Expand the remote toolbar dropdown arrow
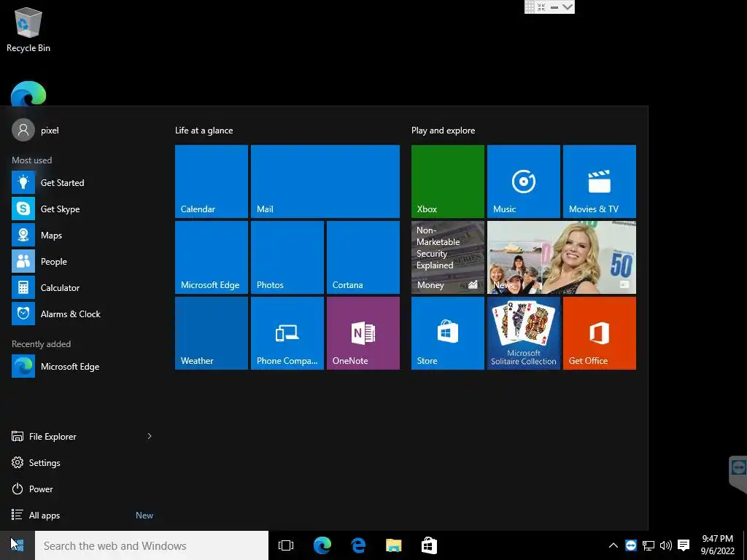The width and height of the screenshot is (747, 560). [x=567, y=7]
